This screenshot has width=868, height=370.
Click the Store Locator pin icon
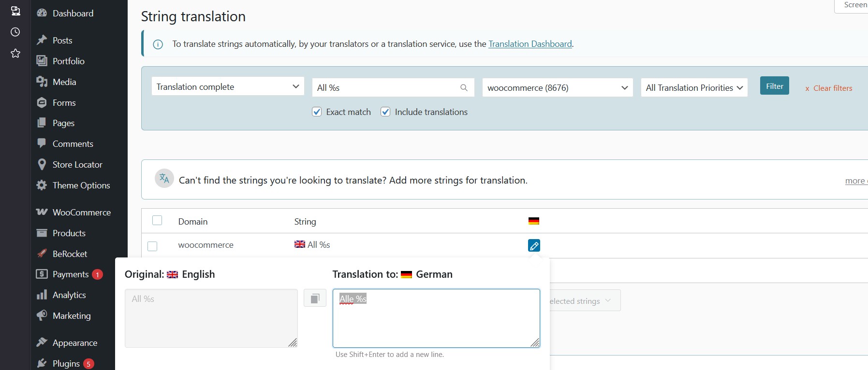(42, 164)
